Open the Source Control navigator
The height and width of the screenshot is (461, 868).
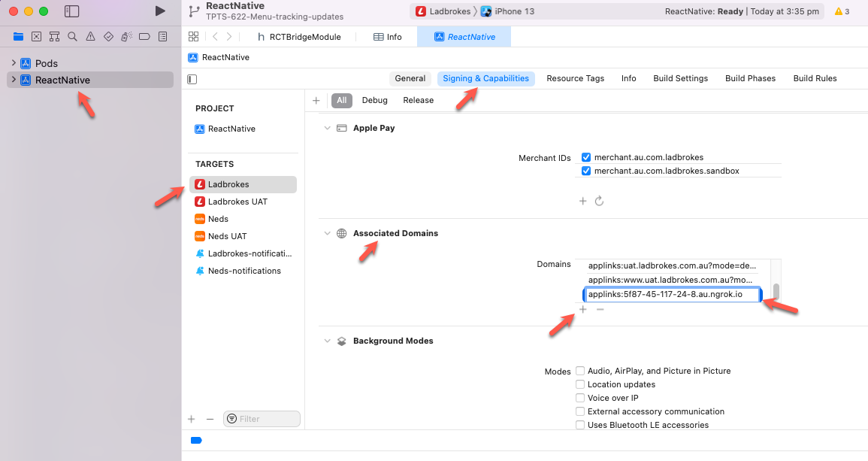click(x=37, y=37)
